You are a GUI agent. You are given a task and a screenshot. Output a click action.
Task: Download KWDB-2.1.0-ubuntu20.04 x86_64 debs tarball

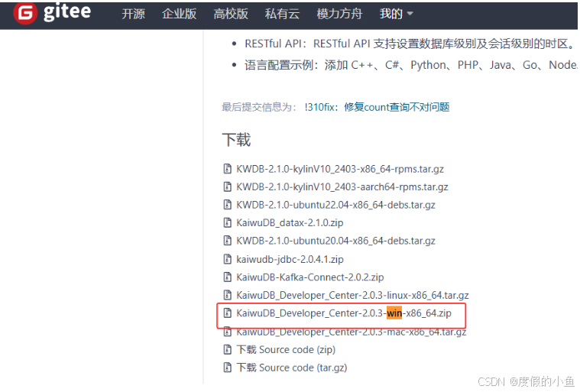335,241
